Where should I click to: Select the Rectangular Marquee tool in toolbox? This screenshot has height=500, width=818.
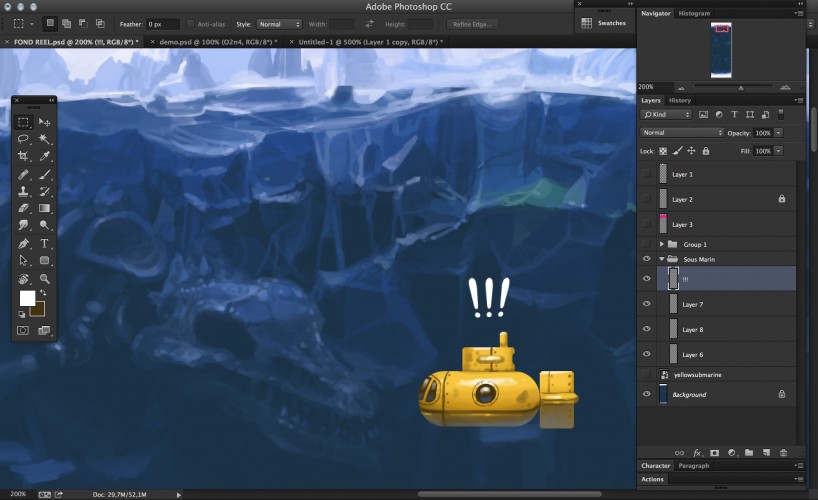click(x=23, y=122)
